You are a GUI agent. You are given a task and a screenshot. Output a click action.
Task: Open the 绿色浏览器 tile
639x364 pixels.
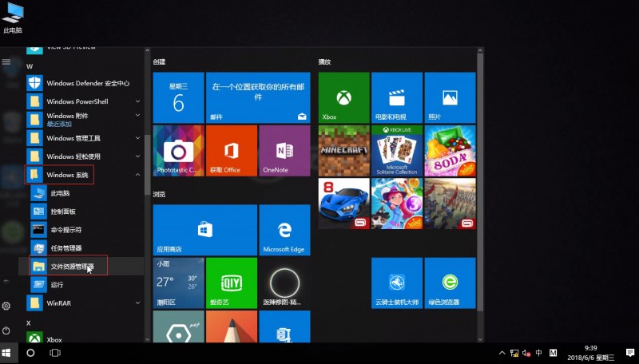[450, 283]
